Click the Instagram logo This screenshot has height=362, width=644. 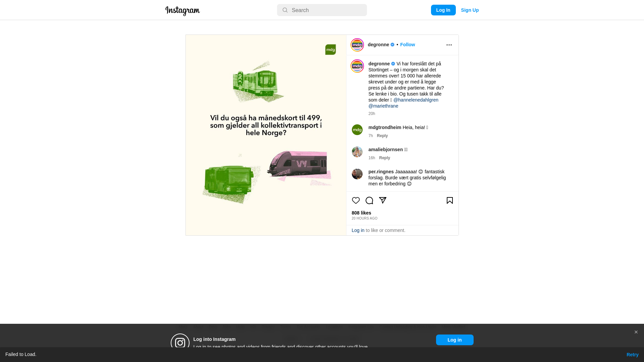pos(182,11)
